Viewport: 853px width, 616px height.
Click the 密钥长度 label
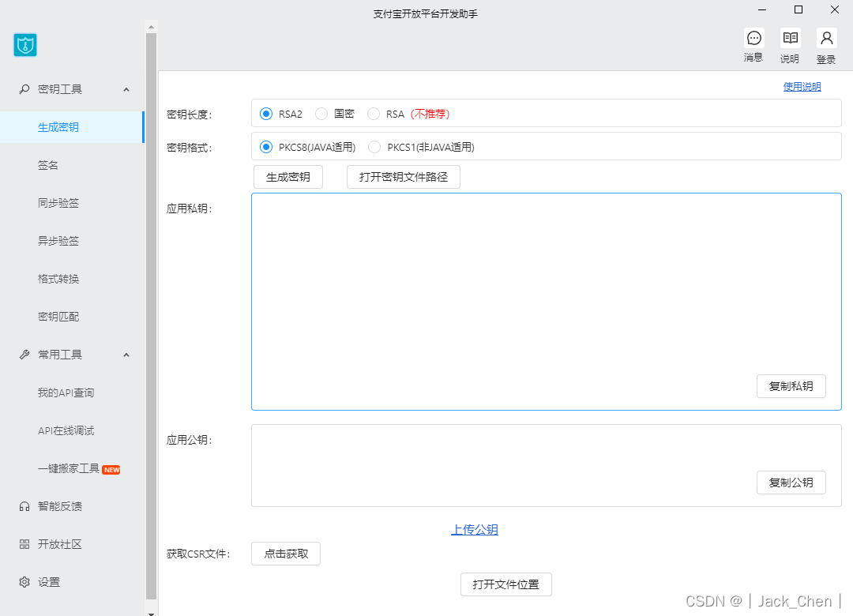coord(190,115)
